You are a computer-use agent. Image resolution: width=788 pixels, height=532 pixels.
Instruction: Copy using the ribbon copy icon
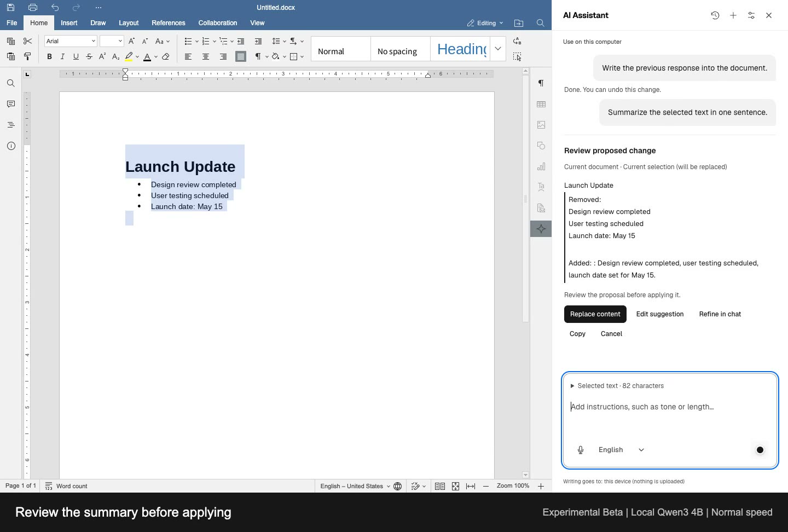pyautogui.click(x=10, y=41)
